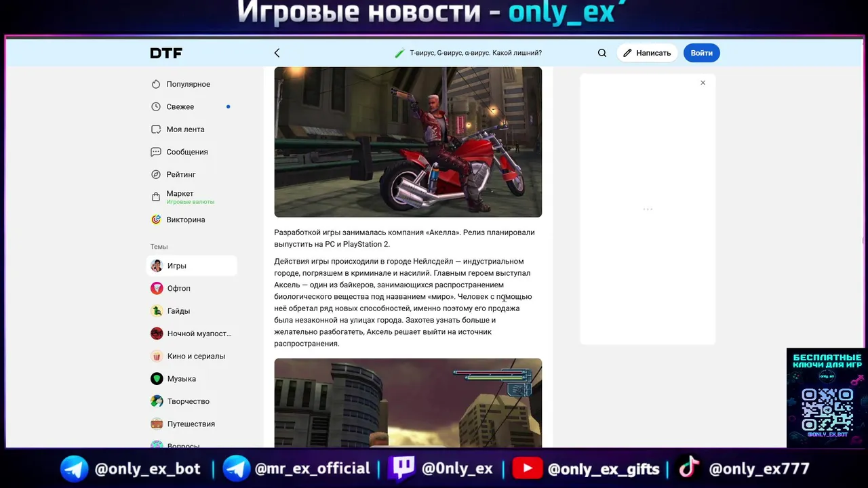Open search with magnifier icon
The width and height of the screenshot is (868, 488).
point(602,53)
